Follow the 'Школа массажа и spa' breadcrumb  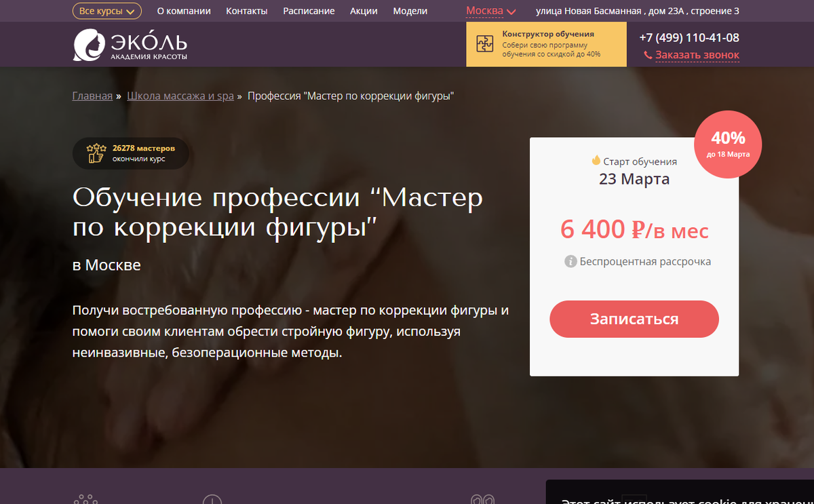coord(180,96)
